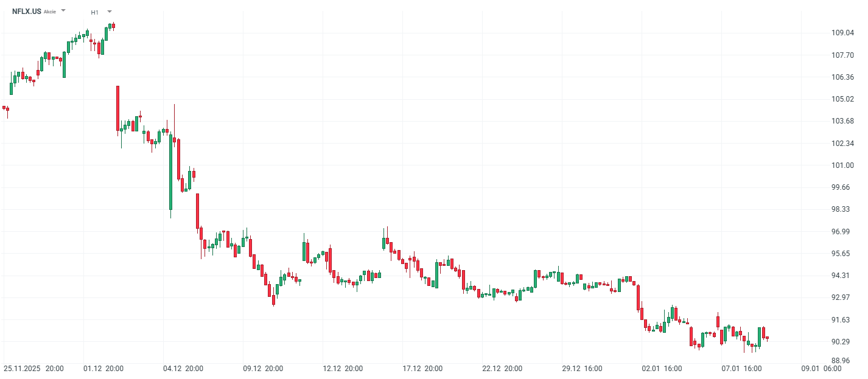Click the 101.00 price axis label
Viewport: 868px width, 379px height.
point(842,165)
